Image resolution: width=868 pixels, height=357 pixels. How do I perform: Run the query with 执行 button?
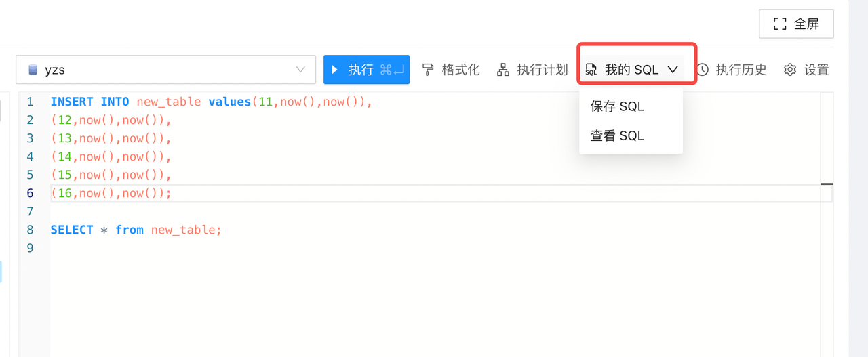click(x=366, y=70)
